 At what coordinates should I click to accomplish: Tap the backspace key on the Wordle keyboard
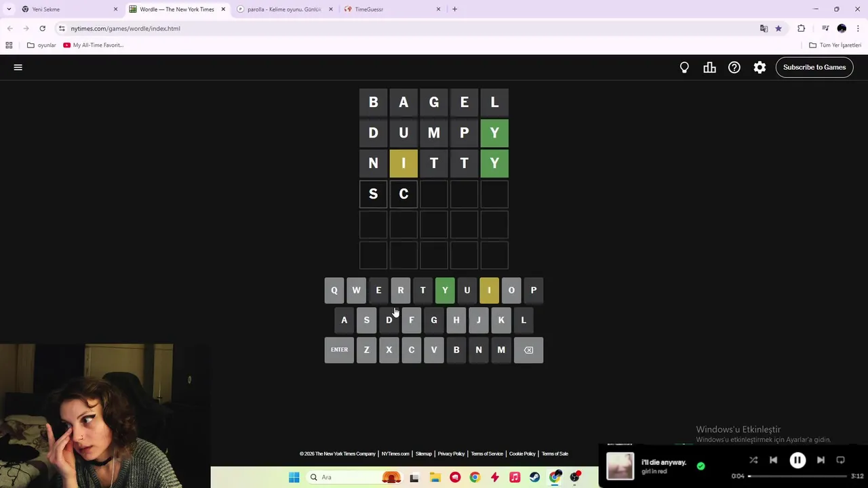[x=528, y=350]
